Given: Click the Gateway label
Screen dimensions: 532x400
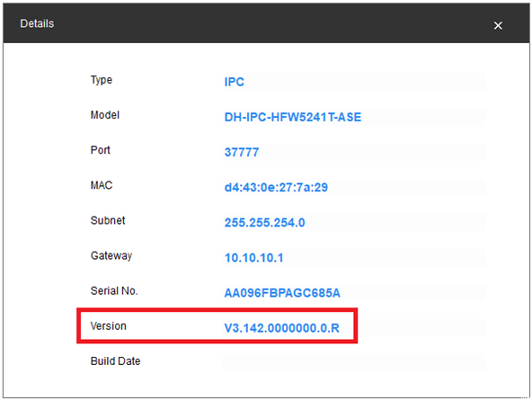Looking at the screenshot, I should coord(111,255).
